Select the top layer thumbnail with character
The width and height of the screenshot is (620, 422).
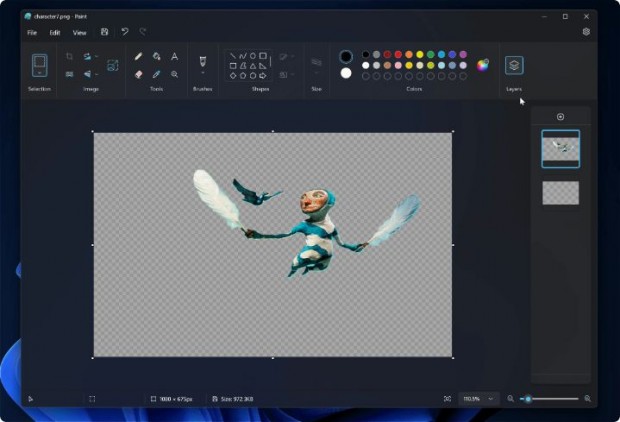[x=560, y=149]
